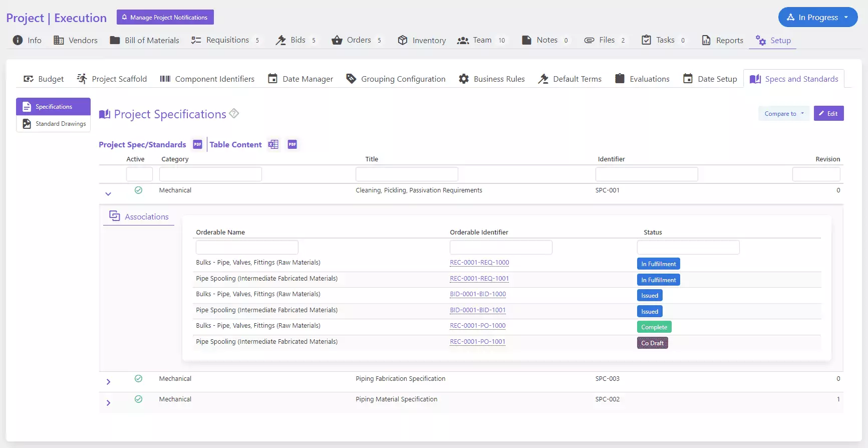868x448 pixels.
Task: Click the Requisitions list icon
Action: point(196,40)
